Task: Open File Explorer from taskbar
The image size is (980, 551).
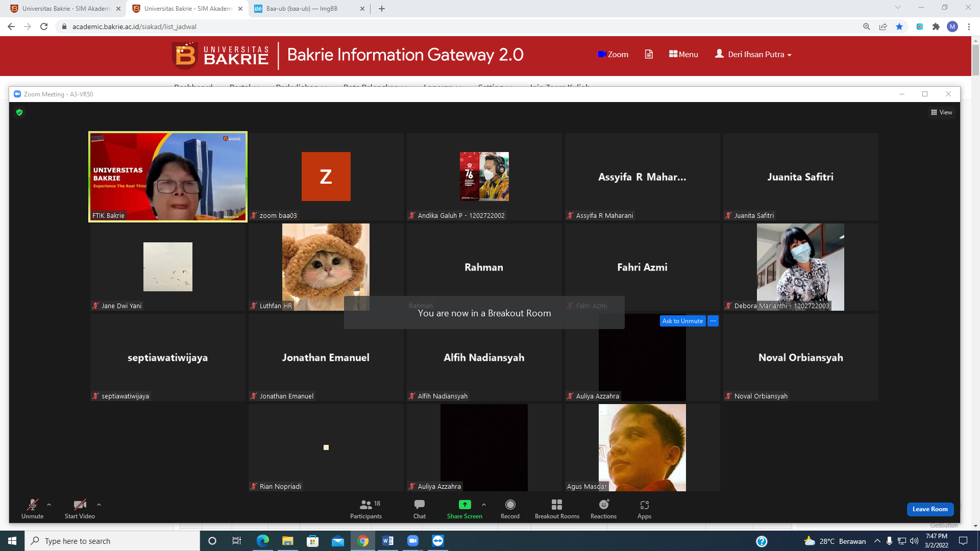Action: coord(287,541)
